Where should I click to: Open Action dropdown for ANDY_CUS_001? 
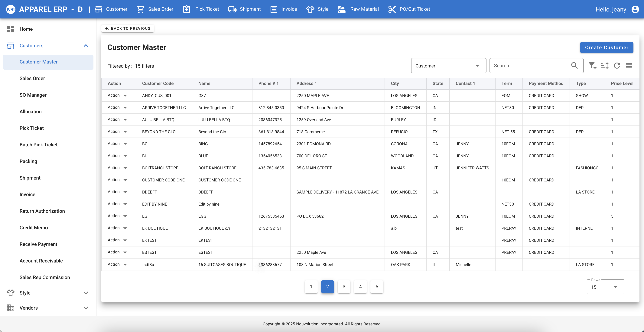tap(117, 96)
